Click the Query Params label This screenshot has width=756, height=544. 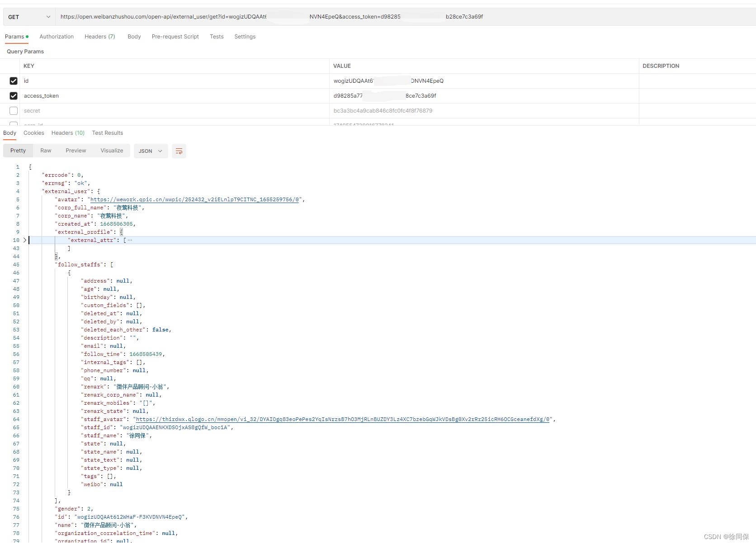[x=25, y=52]
